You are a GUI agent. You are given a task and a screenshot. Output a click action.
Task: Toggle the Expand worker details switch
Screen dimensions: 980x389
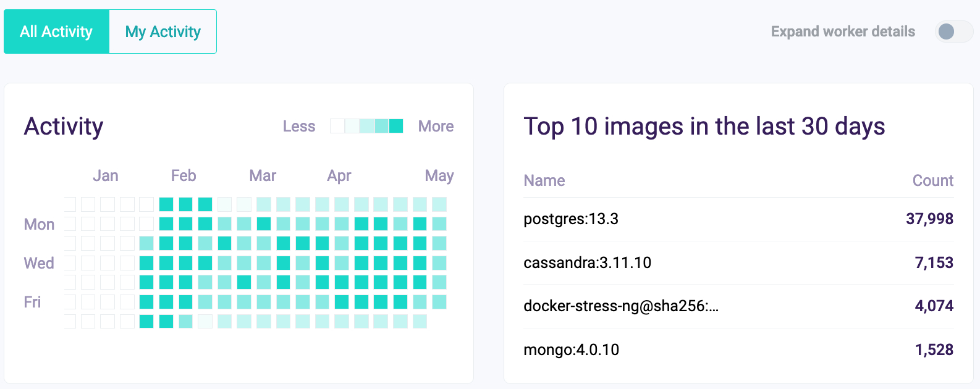click(954, 31)
